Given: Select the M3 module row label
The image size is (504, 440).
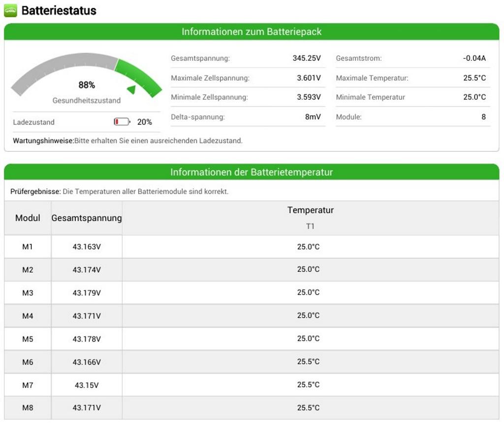Looking at the screenshot, I should (x=28, y=293).
